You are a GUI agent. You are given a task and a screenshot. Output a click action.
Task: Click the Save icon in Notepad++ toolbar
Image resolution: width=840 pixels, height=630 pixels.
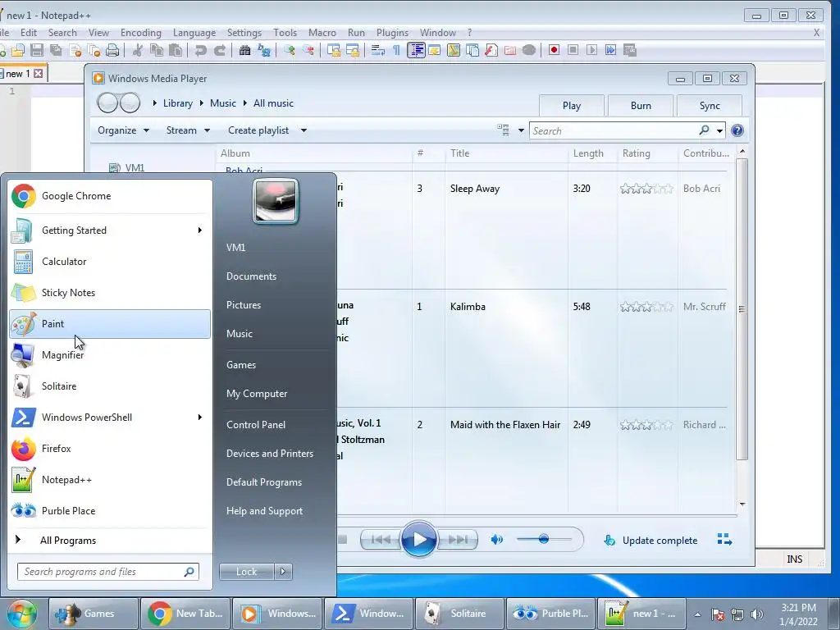pyautogui.click(x=36, y=50)
